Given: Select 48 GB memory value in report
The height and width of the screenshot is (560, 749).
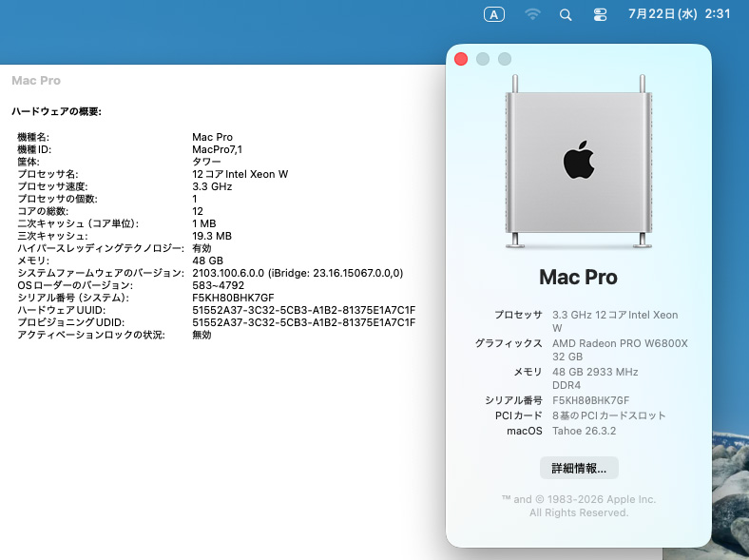Looking at the screenshot, I should pyautogui.click(x=207, y=261).
